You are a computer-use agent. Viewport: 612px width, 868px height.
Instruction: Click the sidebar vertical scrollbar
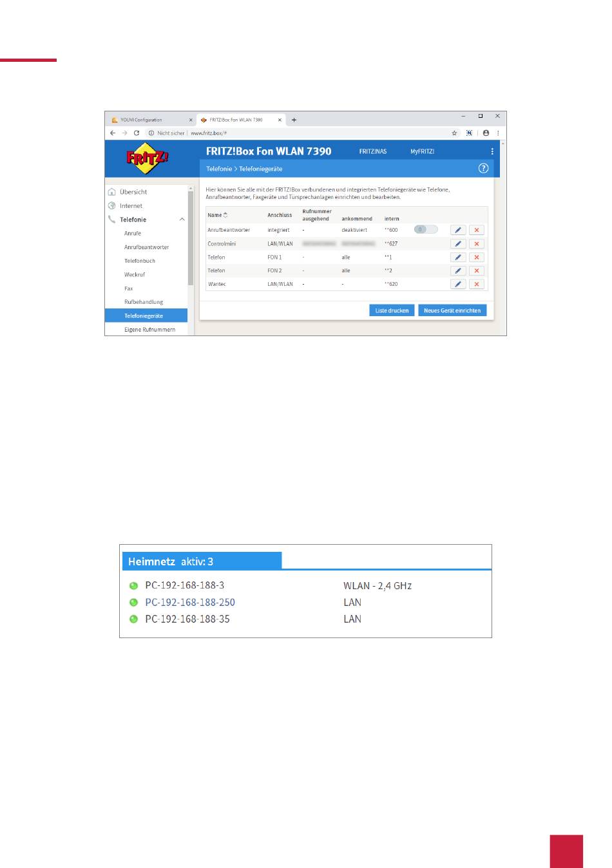tap(191, 238)
